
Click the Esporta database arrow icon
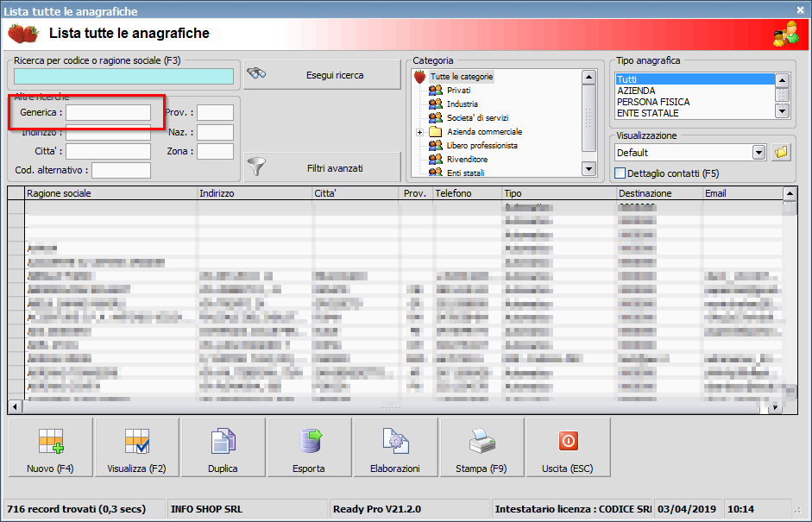tap(310, 441)
